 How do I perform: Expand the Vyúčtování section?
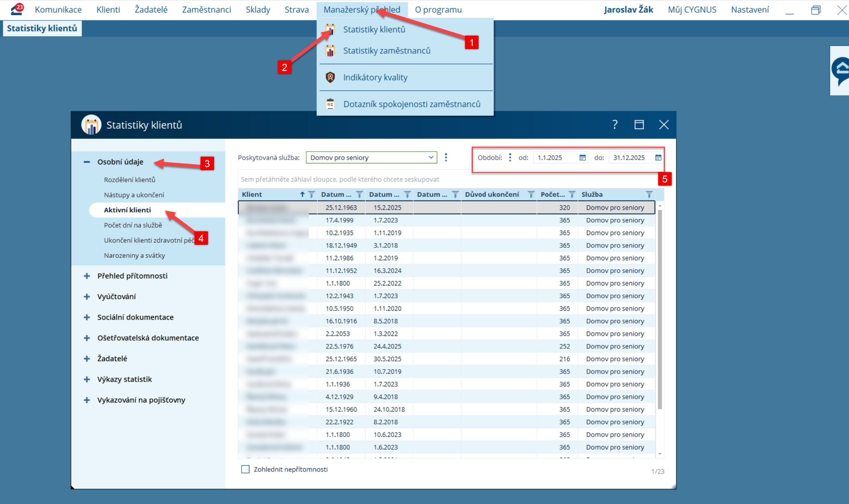[x=87, y=297]
